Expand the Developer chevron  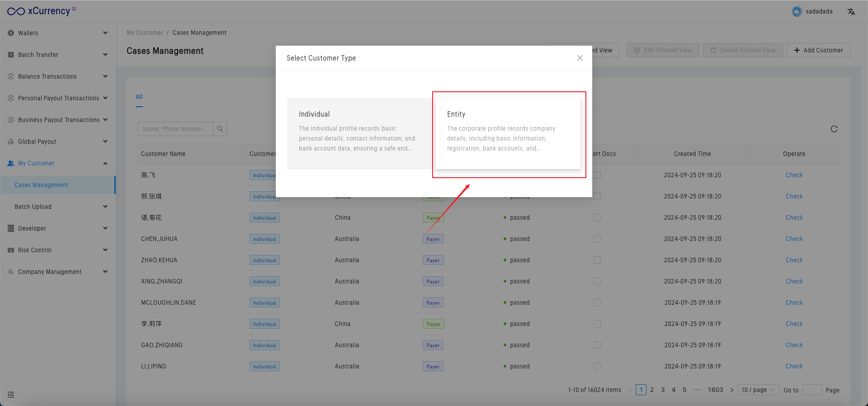tap(105, 228)
